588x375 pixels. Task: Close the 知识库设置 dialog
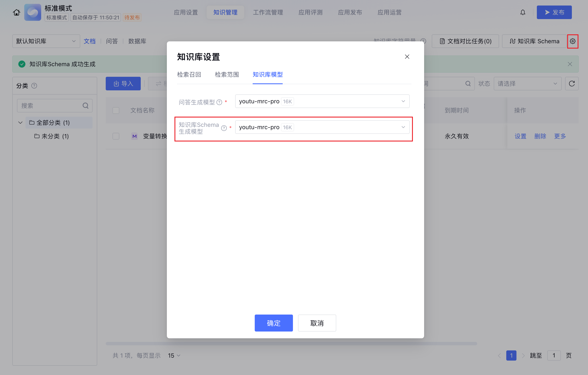407,57
